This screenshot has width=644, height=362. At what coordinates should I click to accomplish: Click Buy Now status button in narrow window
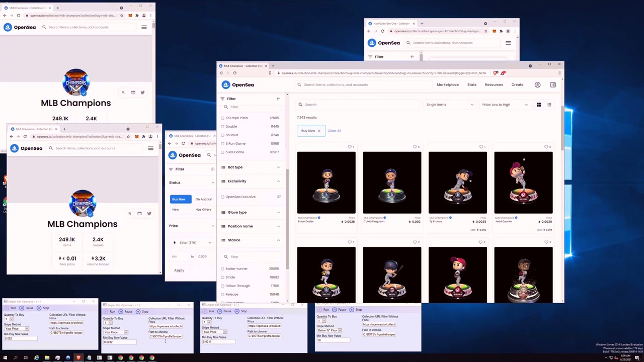click(181, 199)
